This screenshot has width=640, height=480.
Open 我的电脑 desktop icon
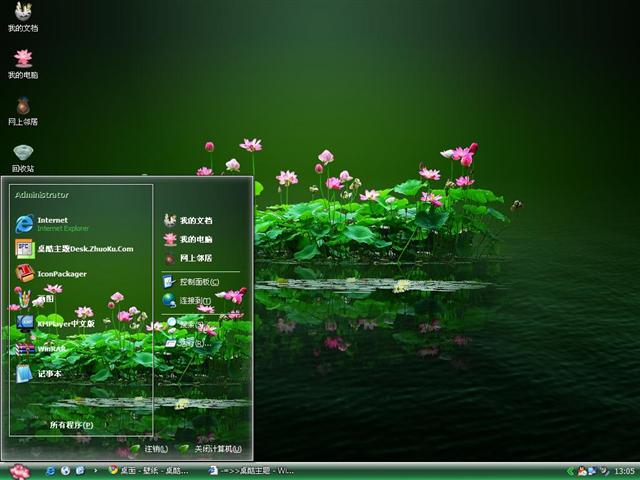click(22, 64)
